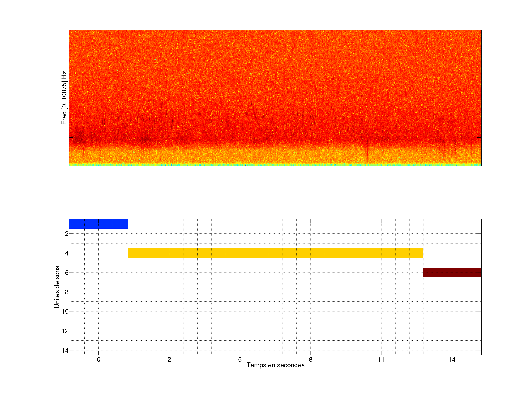Click the blue sound unit bar
532x399 pixels.
pyautogui.click(x=98, y=224)
